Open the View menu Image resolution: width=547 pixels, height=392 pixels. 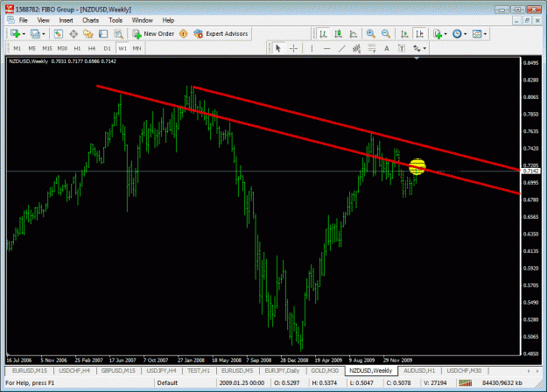43,20
